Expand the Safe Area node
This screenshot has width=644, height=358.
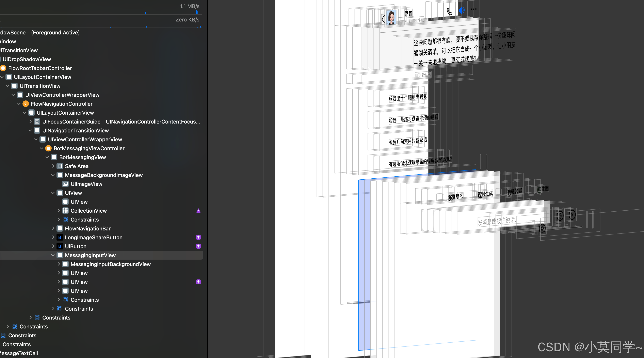tap(53, 166)
